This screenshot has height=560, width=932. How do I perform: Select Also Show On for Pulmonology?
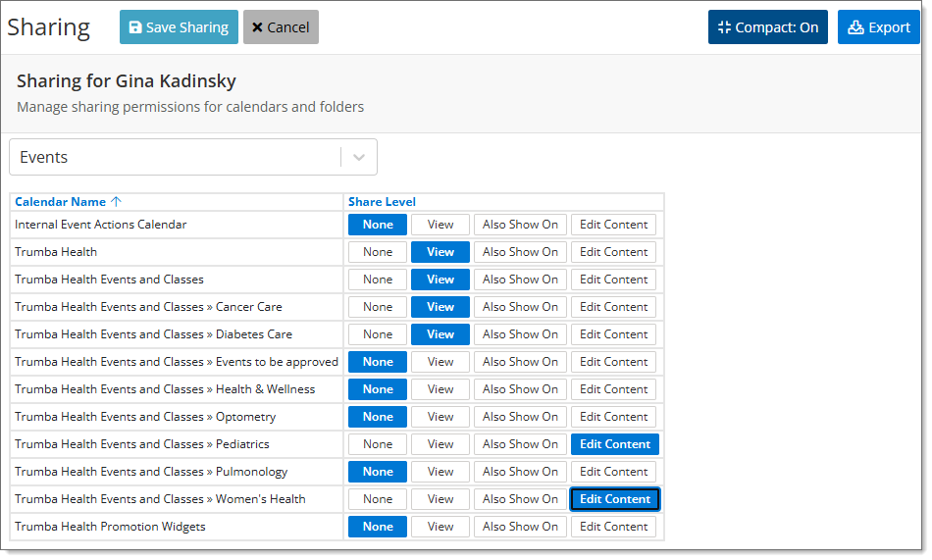(x=520, y=472)
